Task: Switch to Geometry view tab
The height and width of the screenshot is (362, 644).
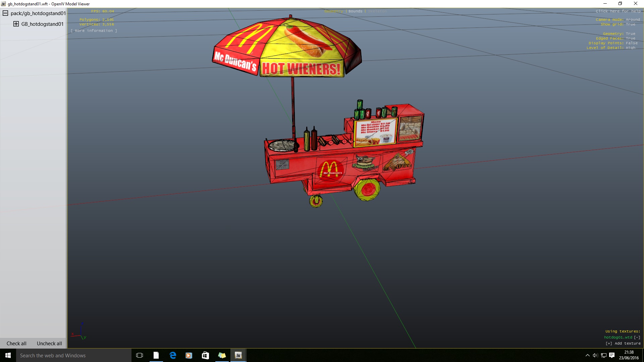Action: coord(334,11)
